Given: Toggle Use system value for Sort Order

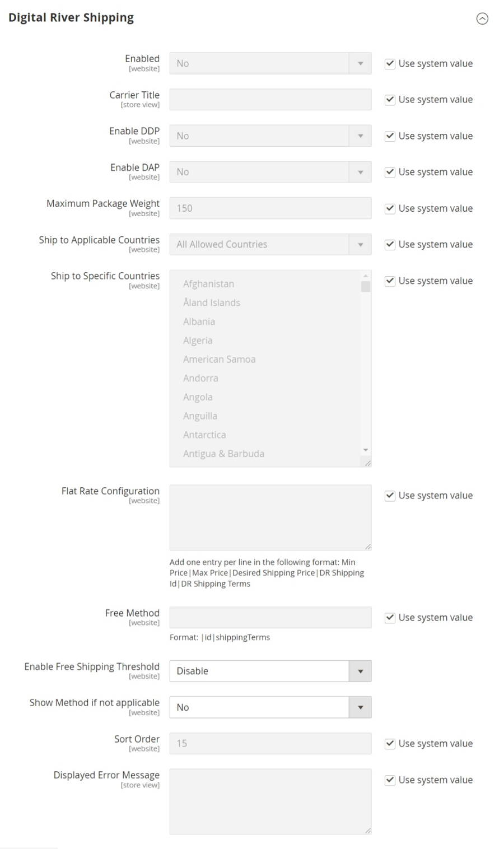Looking at the screenshot, I should 390,744.
